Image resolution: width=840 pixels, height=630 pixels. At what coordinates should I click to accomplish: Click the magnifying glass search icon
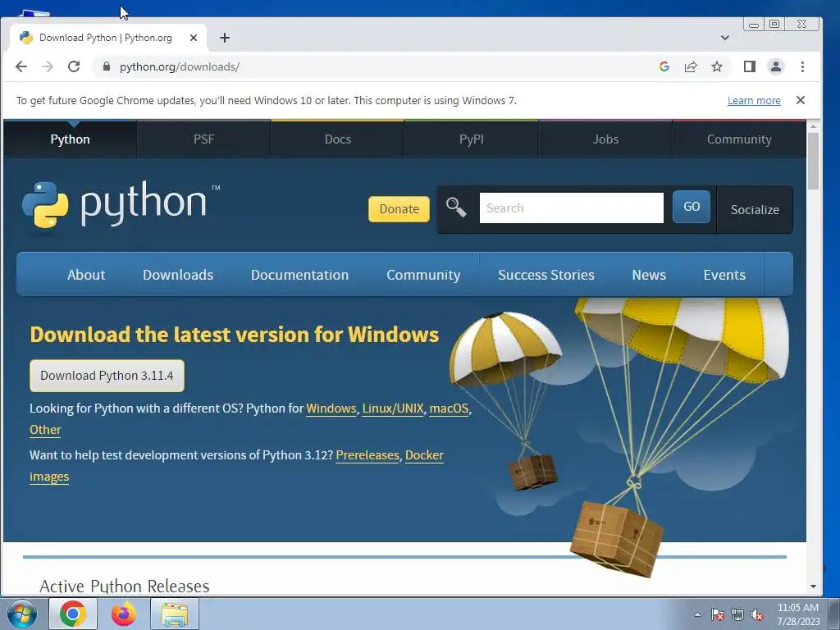(x=456, y=208)
